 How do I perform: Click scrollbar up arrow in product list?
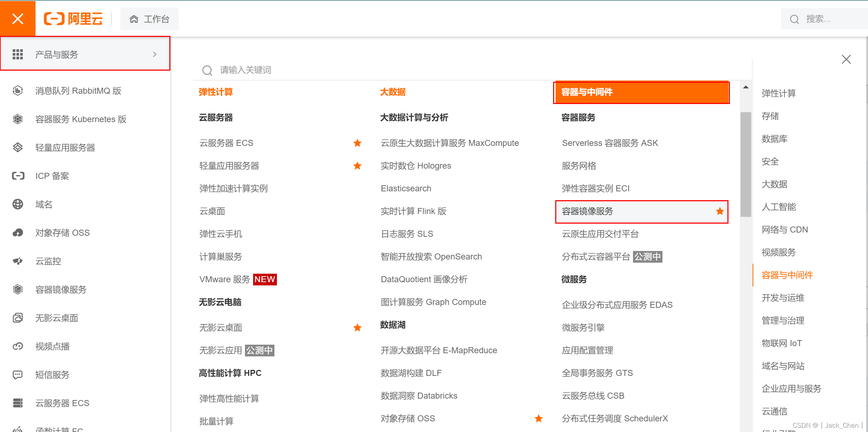pos(746,87)
